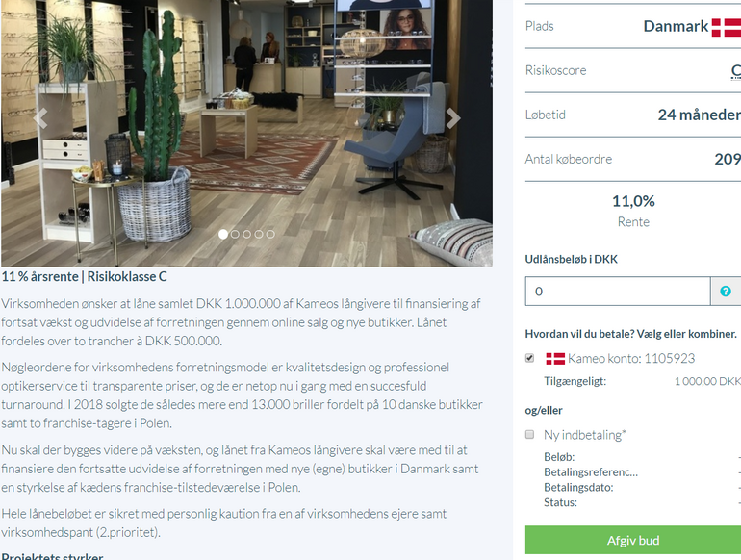Click the previous image arrow on carousel
Image resolution: width=741 pixels, height=560 pixels.
click(40, 118)
